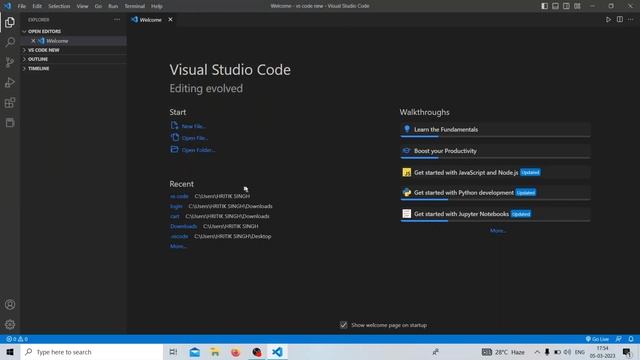
Task: Open Explorer Views and More Actions ellipsis
Action: (x=117, y=20)
